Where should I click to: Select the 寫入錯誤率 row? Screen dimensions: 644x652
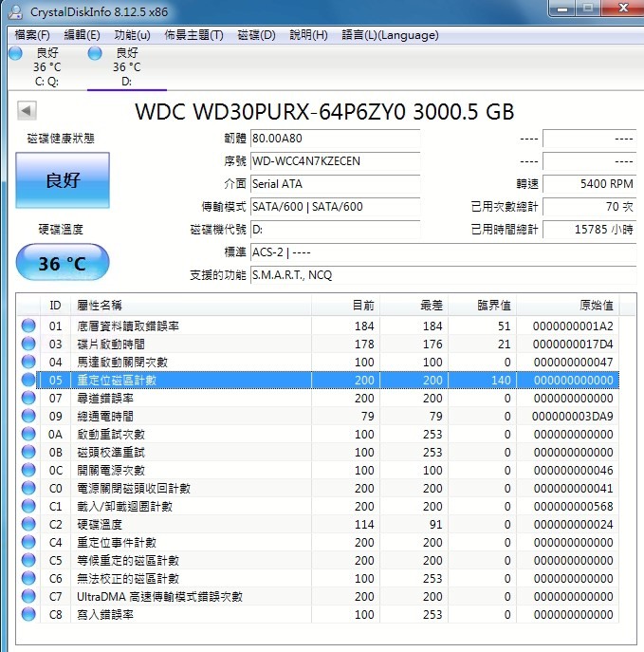tap(318, 615)
